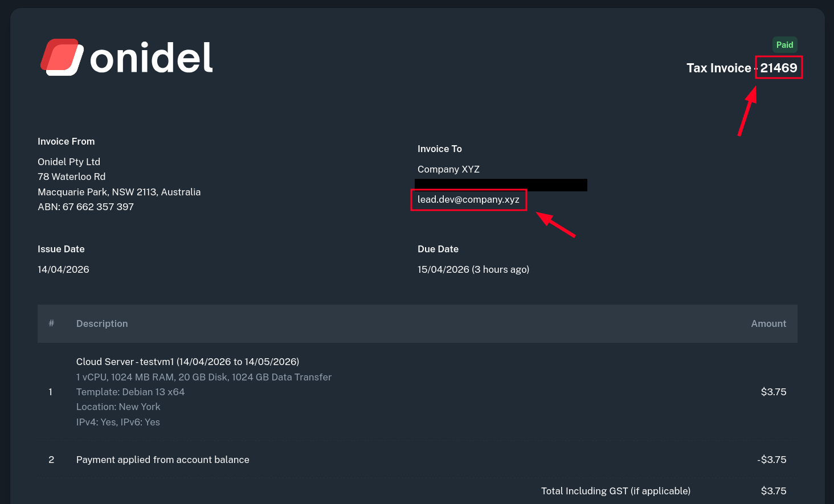The height and width of the screenshot is (504, 834).
Task: Click the ABN 67 662 357 397 line
Action: (x=85, y=207)
